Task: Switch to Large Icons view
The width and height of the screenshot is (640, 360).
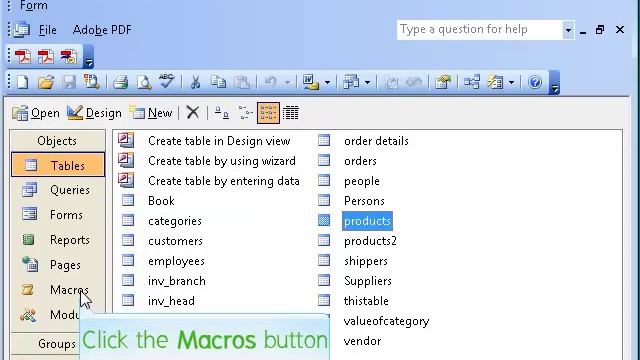Action: coord(222,113)
